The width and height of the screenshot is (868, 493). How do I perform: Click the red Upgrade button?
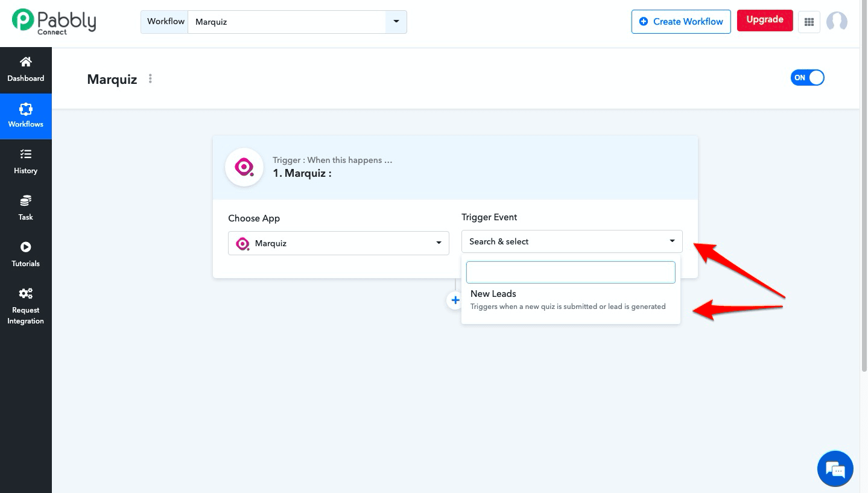click(x=765, y=20)
